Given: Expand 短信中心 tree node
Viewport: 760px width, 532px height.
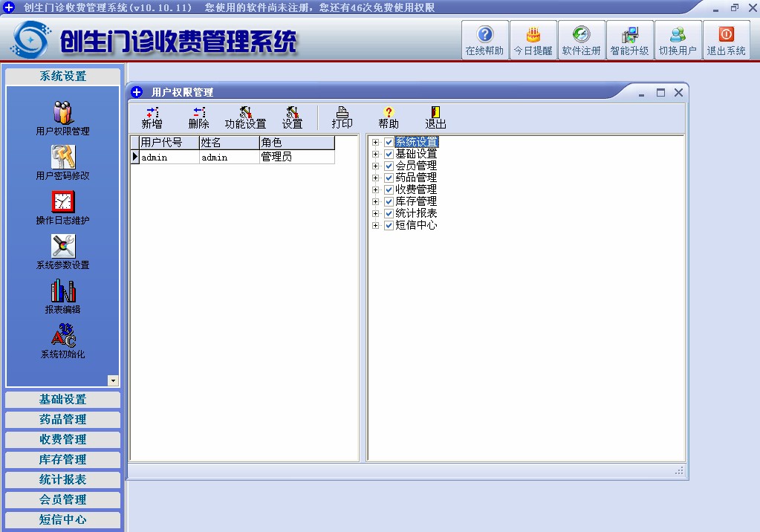Looking at the screenshot, I should point(375,226).
